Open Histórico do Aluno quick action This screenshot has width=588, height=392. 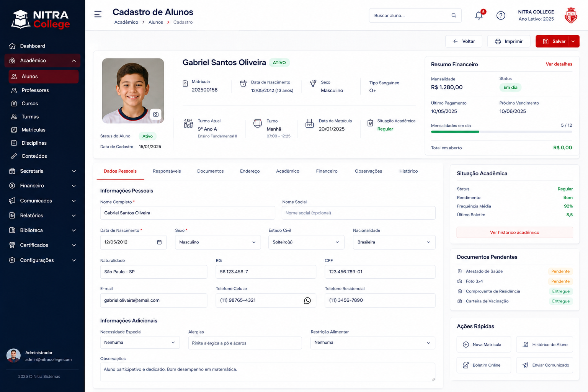pos(545,345)
